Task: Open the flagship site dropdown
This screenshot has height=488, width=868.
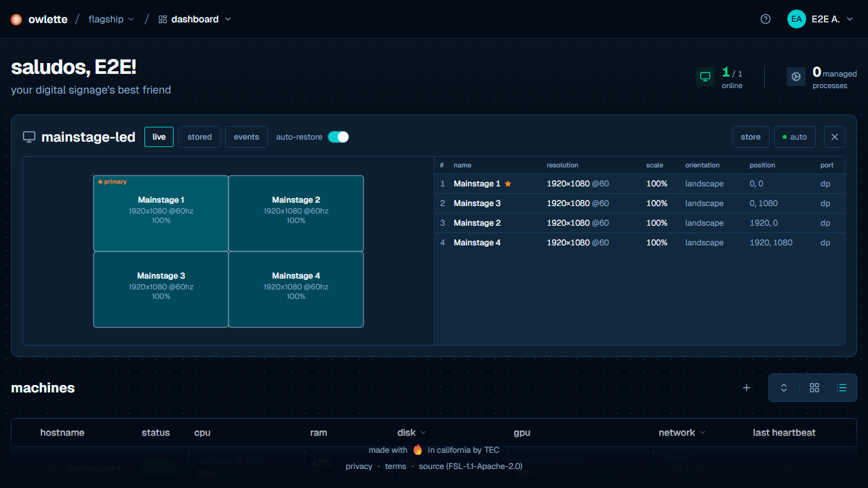Action: 111,19
